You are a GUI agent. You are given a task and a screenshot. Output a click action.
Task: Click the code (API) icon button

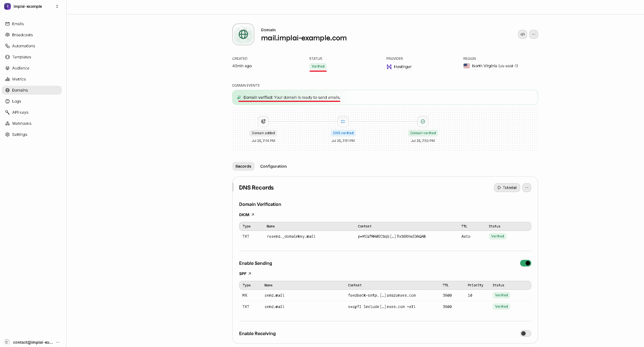[x=522, y=34]
